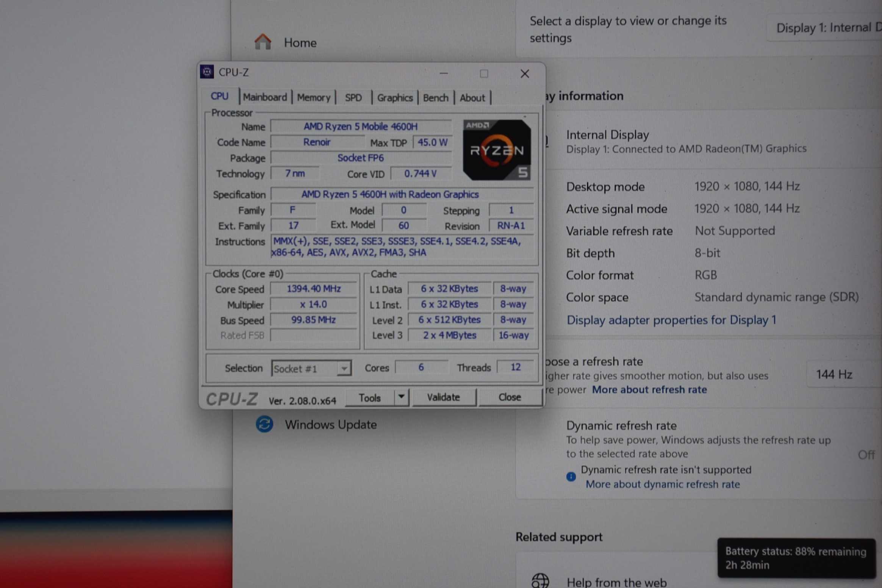Open the Graphics tab
882x588 pixels.
[395, 98]
